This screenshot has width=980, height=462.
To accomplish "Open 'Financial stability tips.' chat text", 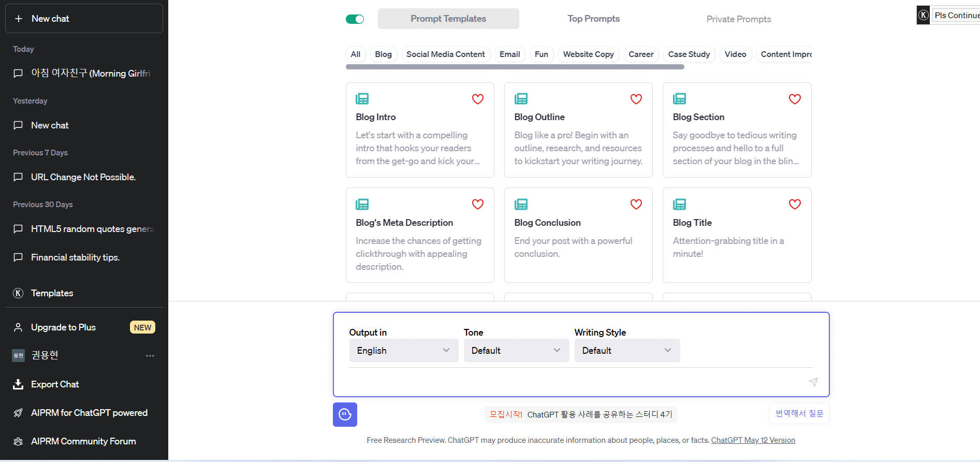I will point(75,257).
